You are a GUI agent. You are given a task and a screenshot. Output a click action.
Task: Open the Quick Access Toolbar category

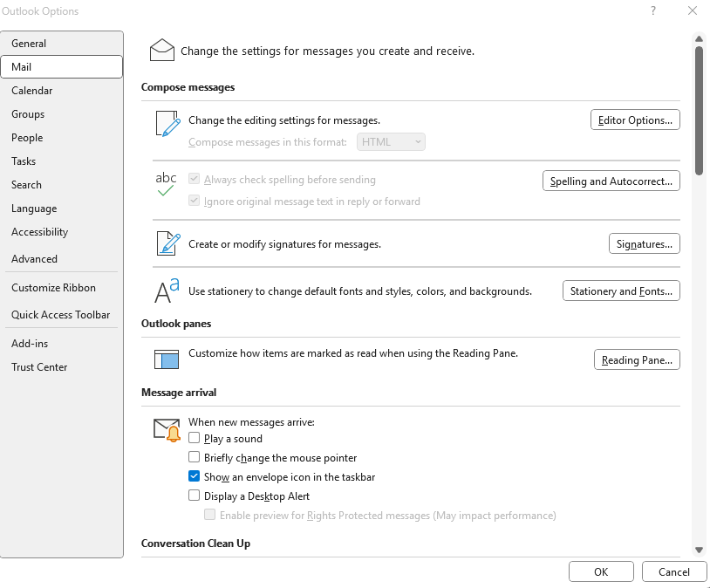pos(62,315)
